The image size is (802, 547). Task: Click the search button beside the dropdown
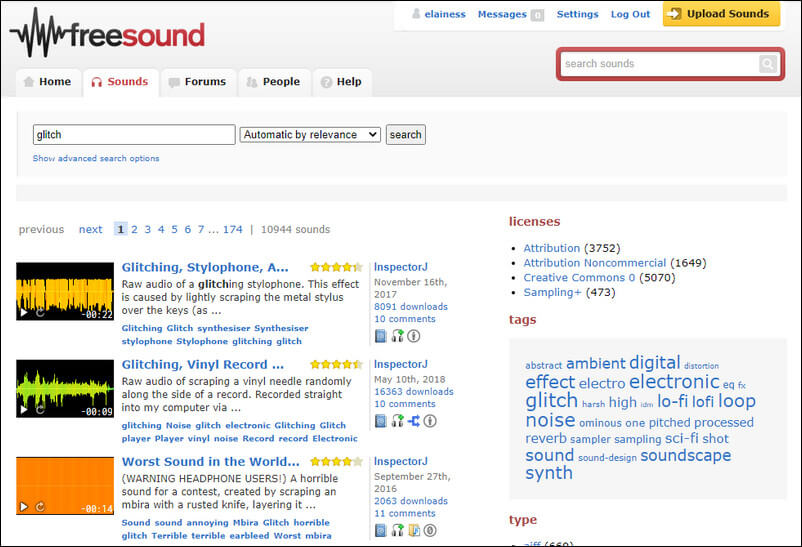point(406,135)
